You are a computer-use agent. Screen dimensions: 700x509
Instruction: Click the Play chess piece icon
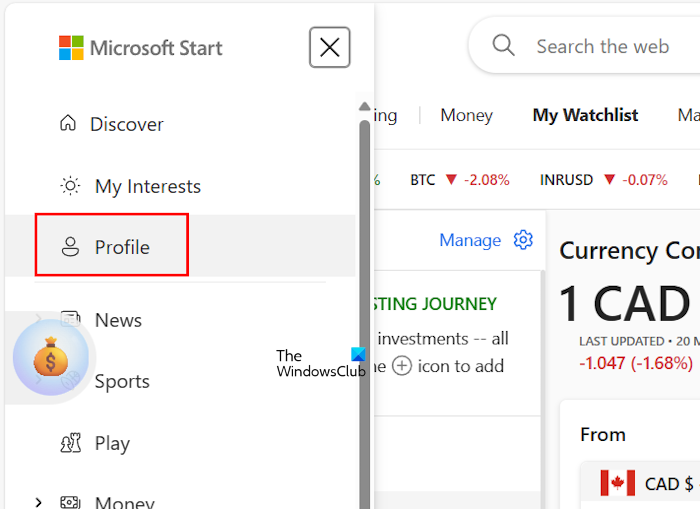pyautogui.click(x=70, y=443)
